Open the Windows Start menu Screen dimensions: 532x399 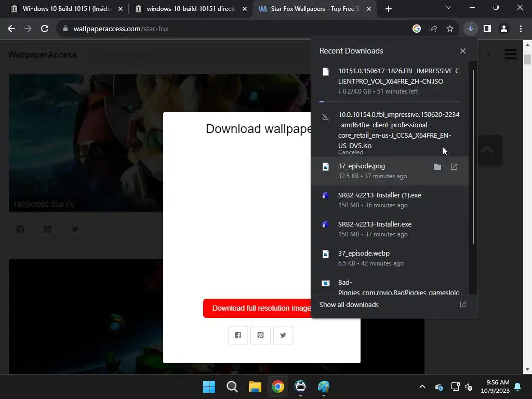[x=209, y=387]
